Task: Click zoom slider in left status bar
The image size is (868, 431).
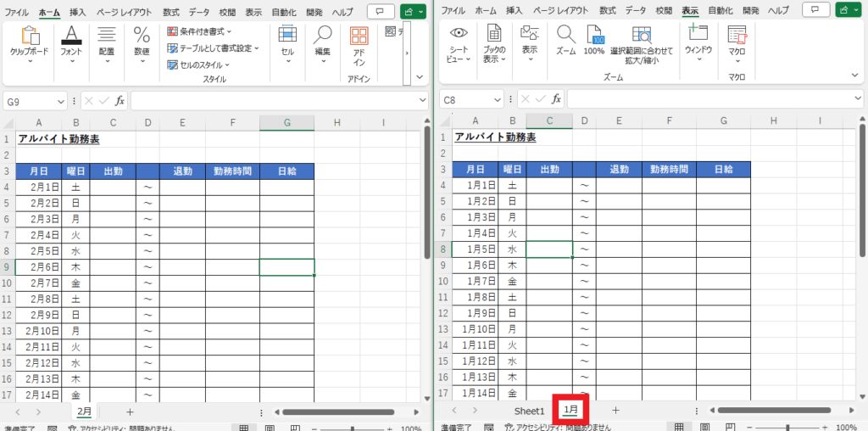Action: (351, 428)
